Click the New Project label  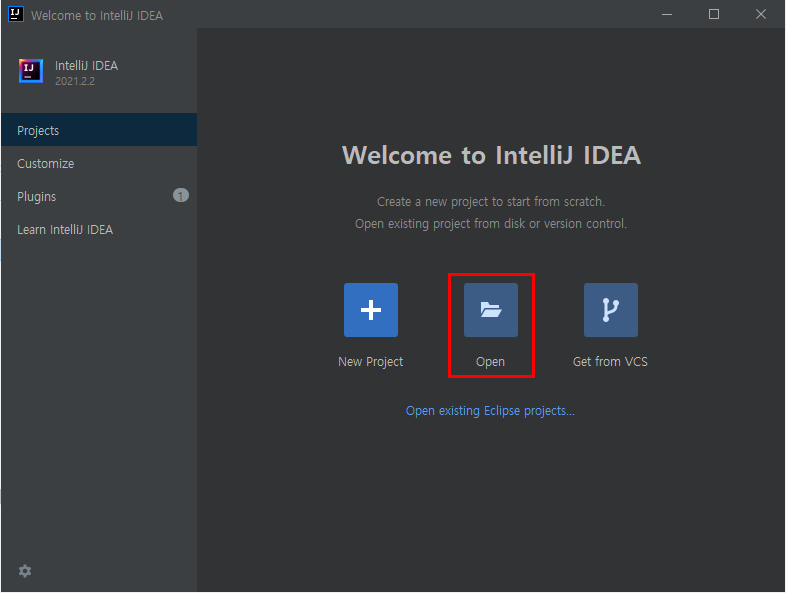pos(370,362)
